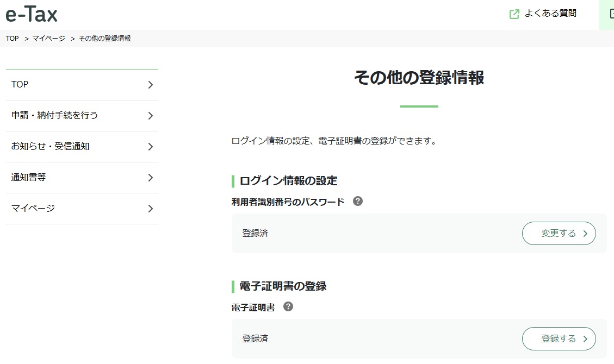This screenshot has height=364, width=614.
Task: Click the description text ログイン情報の設定、電子証明書の登録ができます
Action: coord(333,141)
